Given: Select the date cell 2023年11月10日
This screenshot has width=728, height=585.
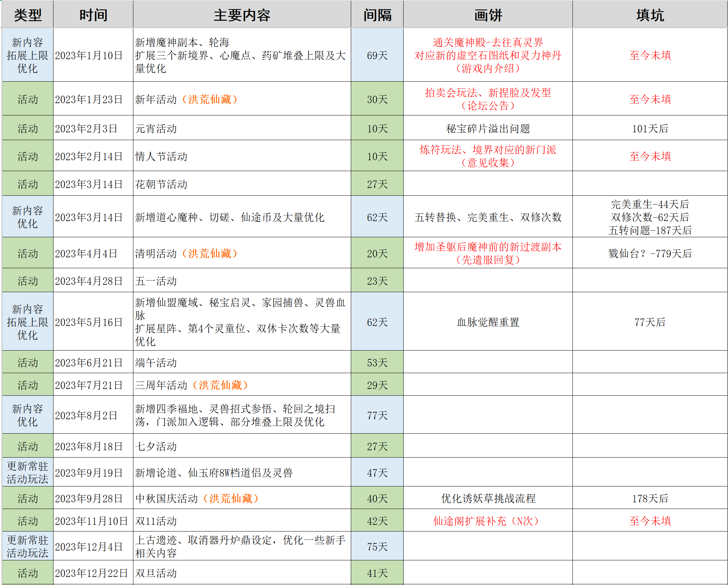Looking at the screenshot, I should tap(93, 521).
